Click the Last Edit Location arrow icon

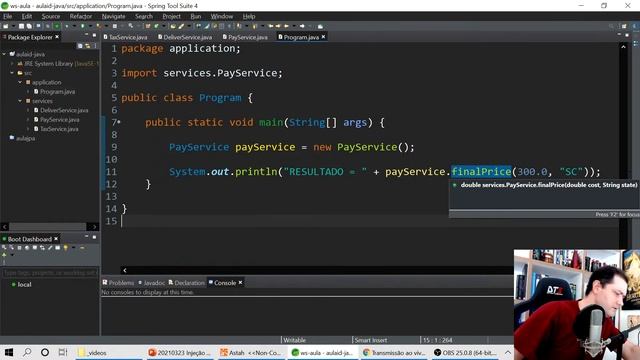click(x=271, y=26)
